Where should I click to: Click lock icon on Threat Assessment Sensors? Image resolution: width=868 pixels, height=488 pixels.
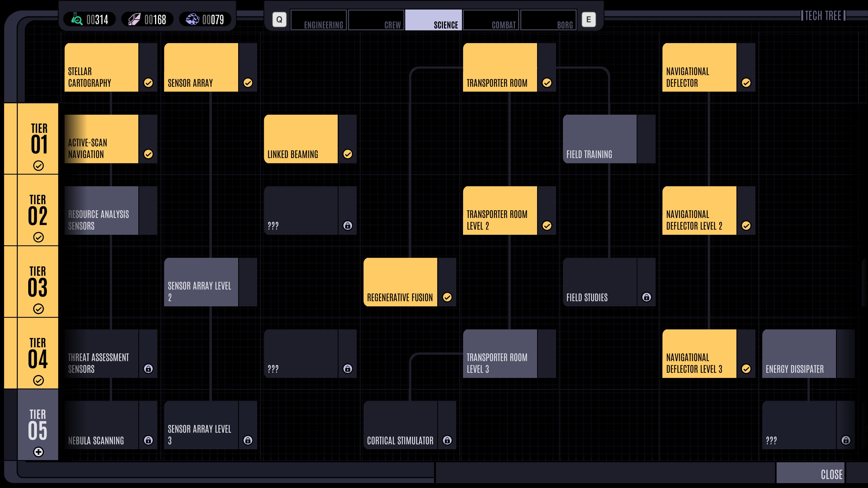point(148,369)
